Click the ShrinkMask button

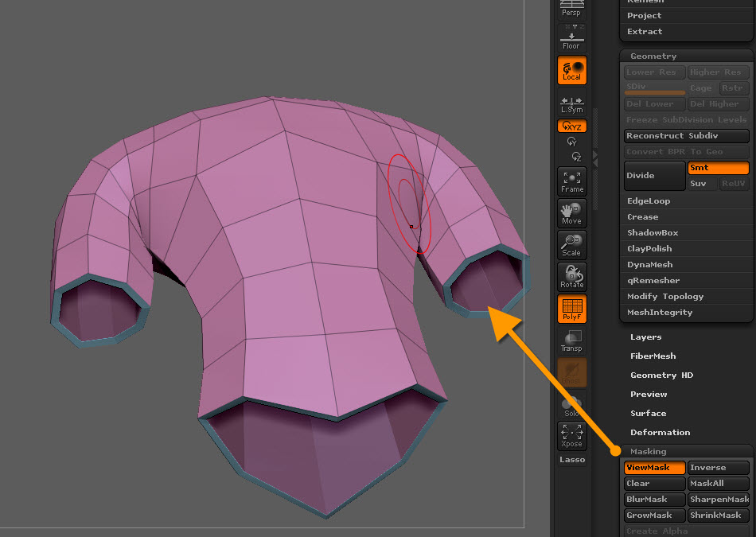[718, 516]
